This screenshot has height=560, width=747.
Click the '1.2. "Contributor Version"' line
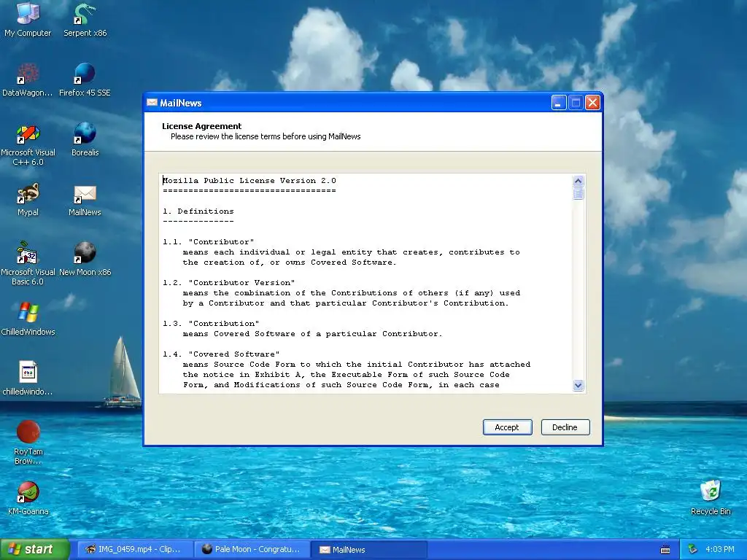[x=228, y=283]
